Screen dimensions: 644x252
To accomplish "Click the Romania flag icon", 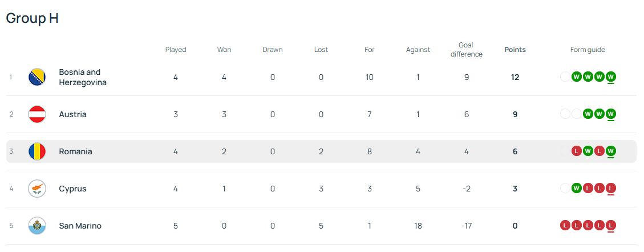I will (37, 151).
